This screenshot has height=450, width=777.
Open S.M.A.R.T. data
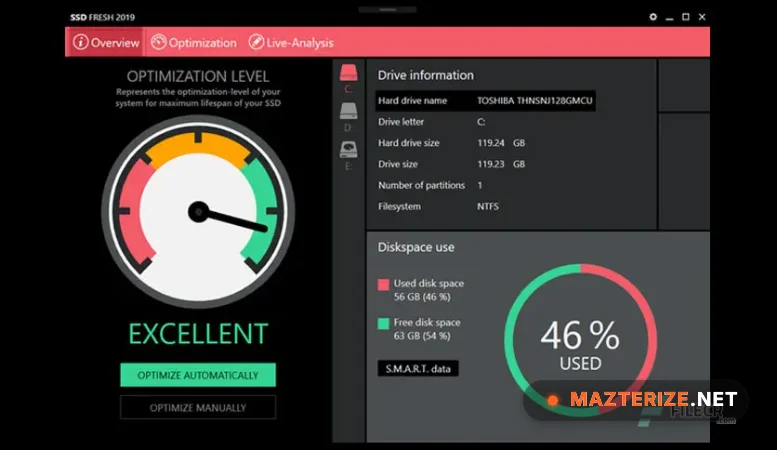pyautogui.click(x=418, y=369)
